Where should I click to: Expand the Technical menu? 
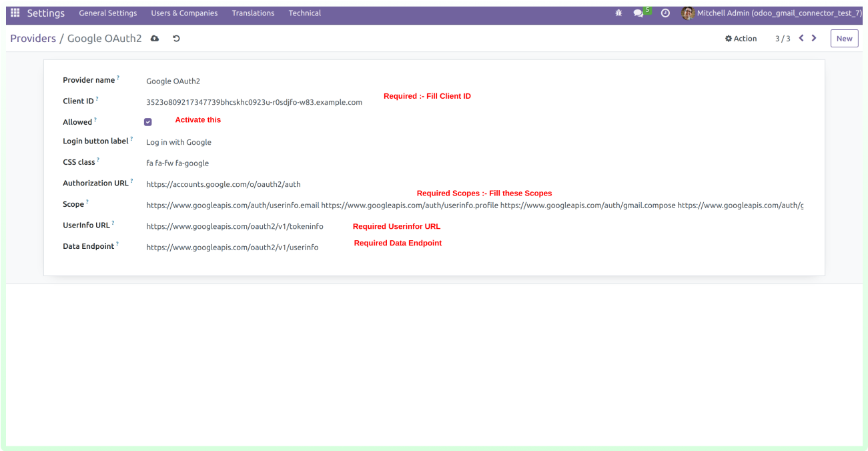(304, 13)
